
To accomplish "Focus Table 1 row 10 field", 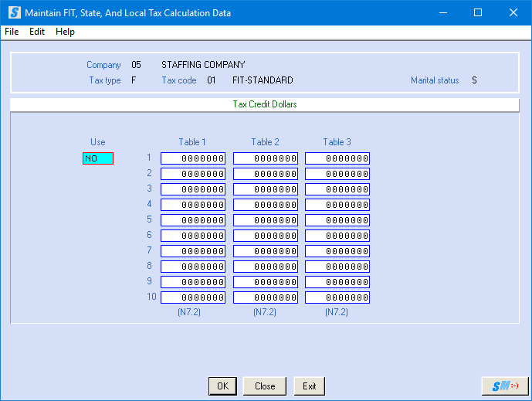I will click(193, 297).
